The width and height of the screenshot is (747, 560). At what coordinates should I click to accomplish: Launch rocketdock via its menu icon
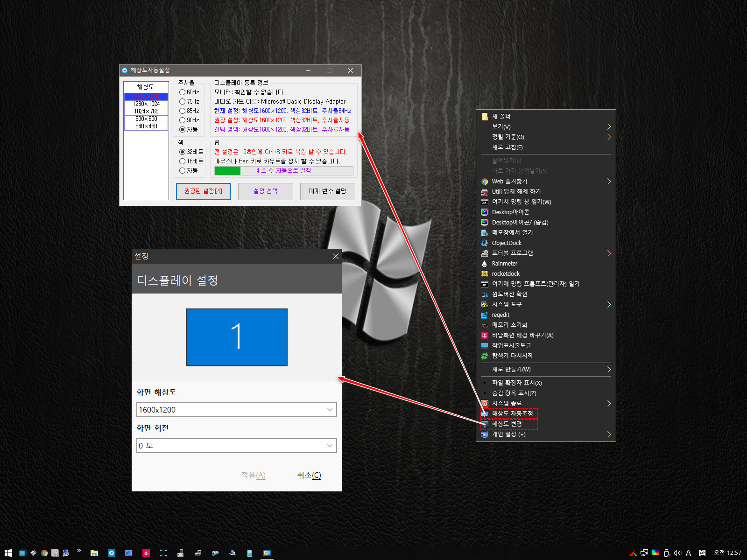(485, 274)
